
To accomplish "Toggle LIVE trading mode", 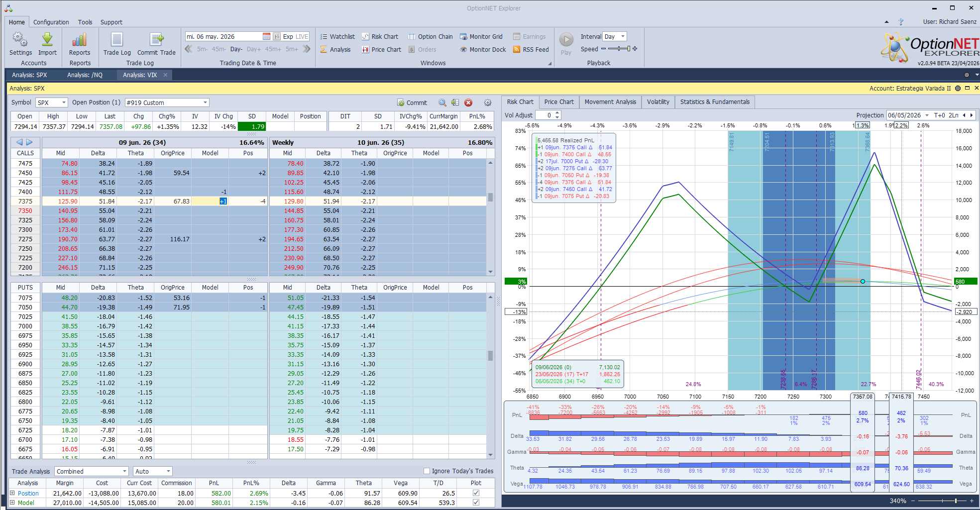I will 302,36.
